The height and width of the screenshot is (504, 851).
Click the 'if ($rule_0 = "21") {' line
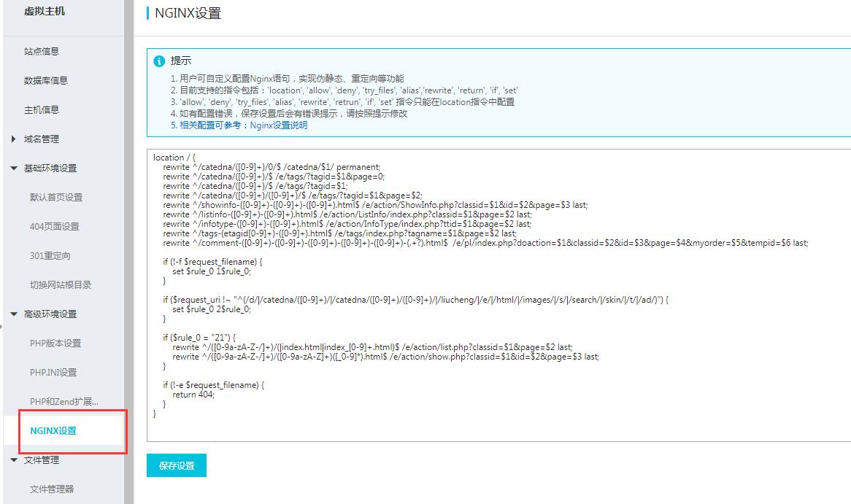pos(199,338)
